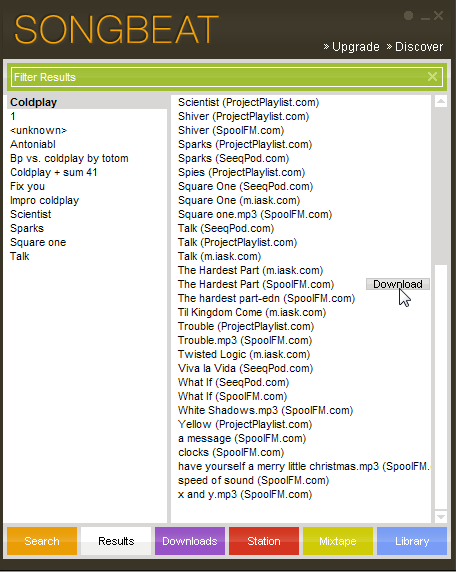Select song 'What If (SpoolFM.com)'

point(232,396)
